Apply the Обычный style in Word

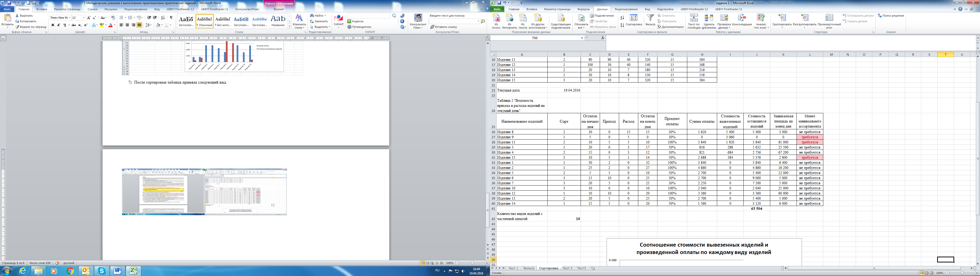click(204, 21)
